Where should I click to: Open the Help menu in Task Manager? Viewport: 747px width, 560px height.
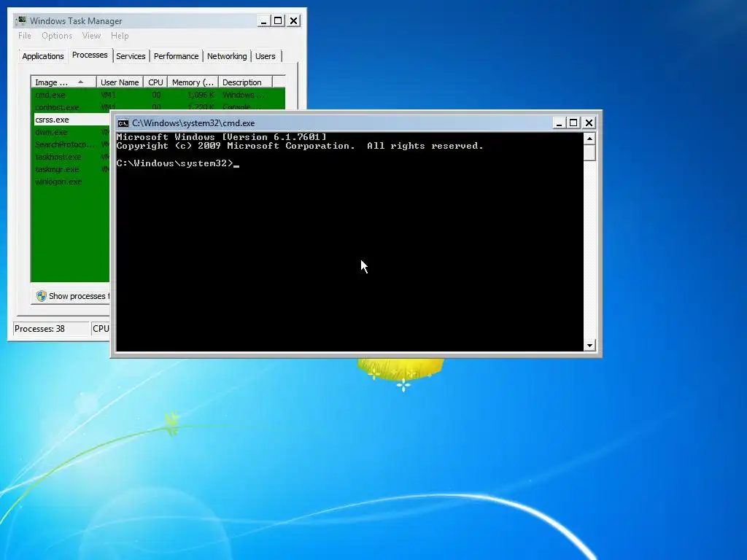120,36
